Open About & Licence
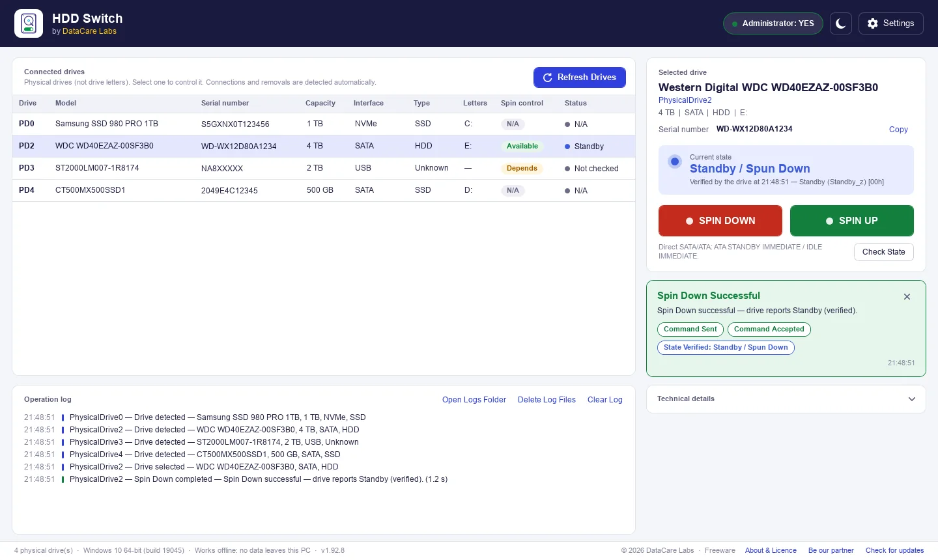938x560 pixels. click(771, 551)
